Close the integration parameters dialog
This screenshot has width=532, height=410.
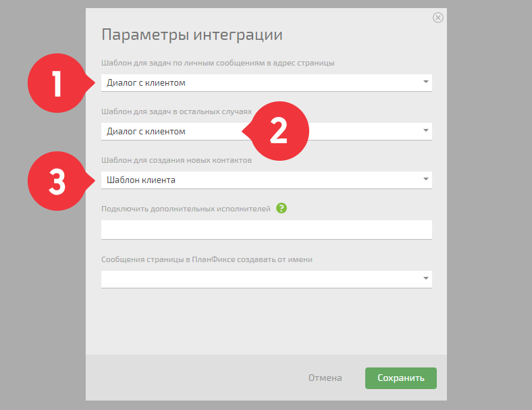pyautogui.click(x=437, y=18)
